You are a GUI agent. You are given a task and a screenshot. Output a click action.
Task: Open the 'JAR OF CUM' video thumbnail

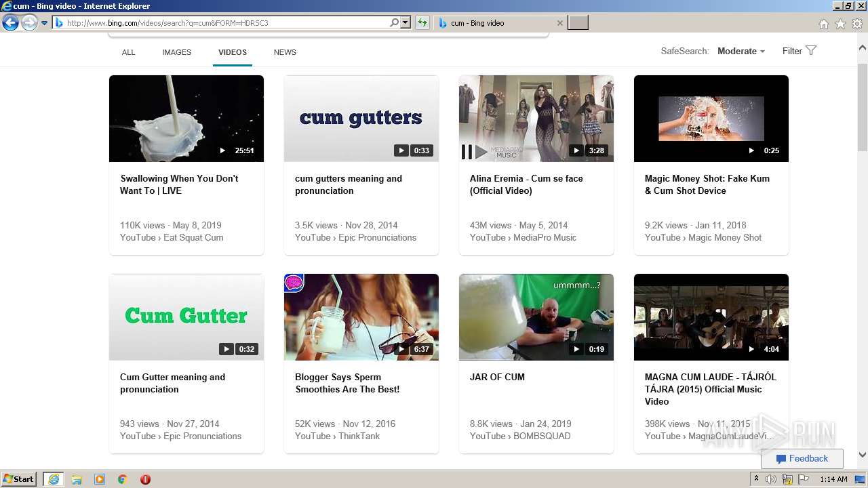pos(536,317)
